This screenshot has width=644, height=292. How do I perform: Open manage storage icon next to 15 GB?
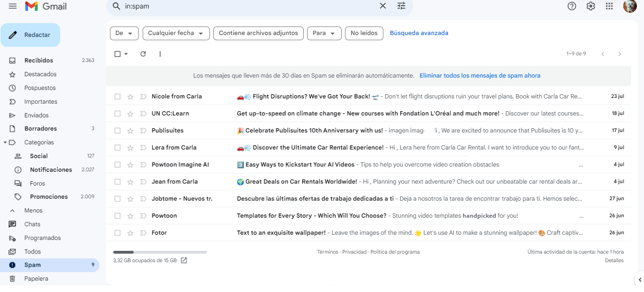coord(184,260)
